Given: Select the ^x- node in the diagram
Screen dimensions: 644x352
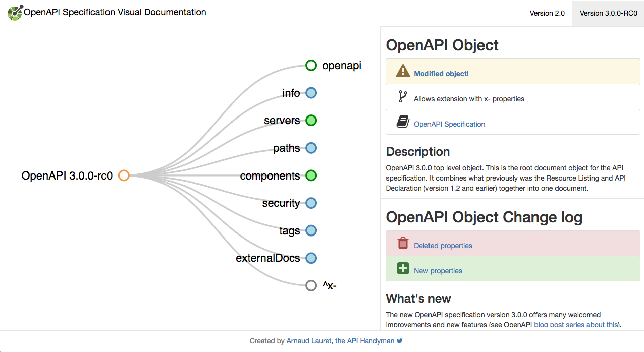Looking at the screenshot, I should tap(311, 285).
